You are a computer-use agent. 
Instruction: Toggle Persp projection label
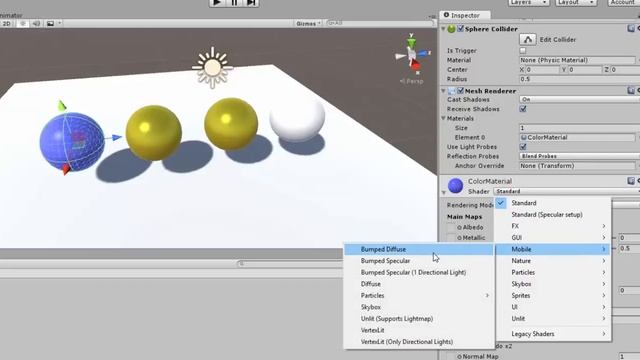411,81
